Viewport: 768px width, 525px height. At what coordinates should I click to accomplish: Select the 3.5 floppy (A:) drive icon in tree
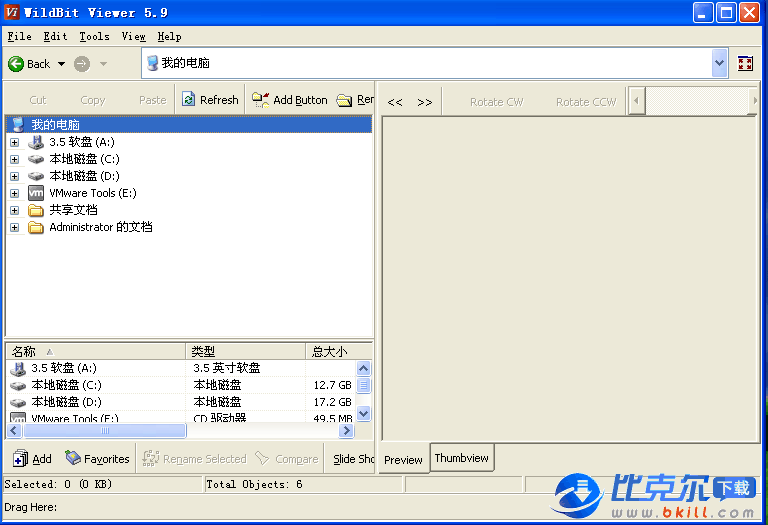tap(36, 142)
